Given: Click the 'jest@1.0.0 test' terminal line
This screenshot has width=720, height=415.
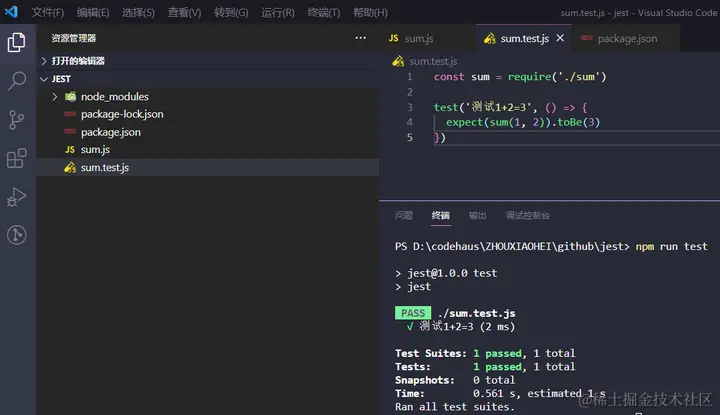Looking at the screenshot, I should tap(452, 273).
